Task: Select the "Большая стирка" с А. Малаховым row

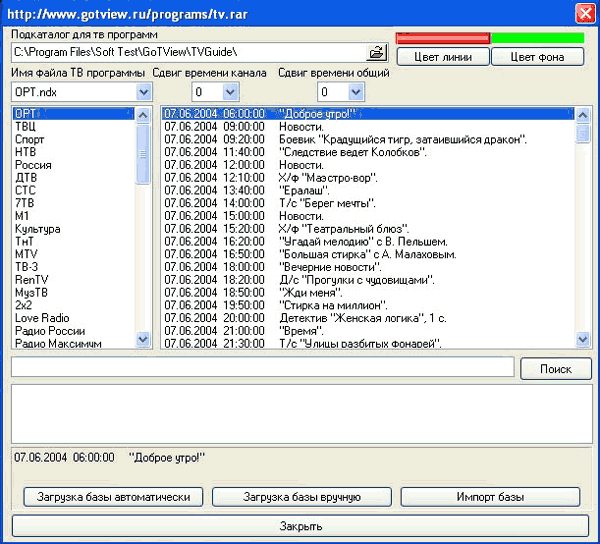Action: point(368,254)
